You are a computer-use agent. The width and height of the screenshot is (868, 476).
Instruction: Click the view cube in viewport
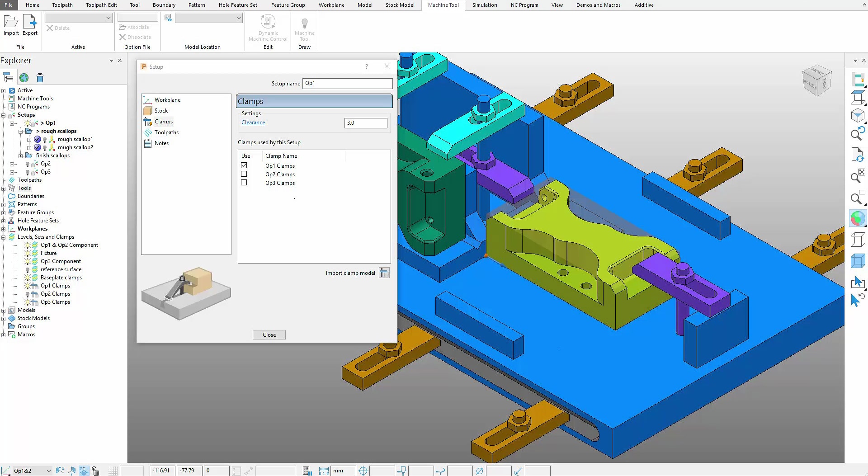(x=816, y=81)
